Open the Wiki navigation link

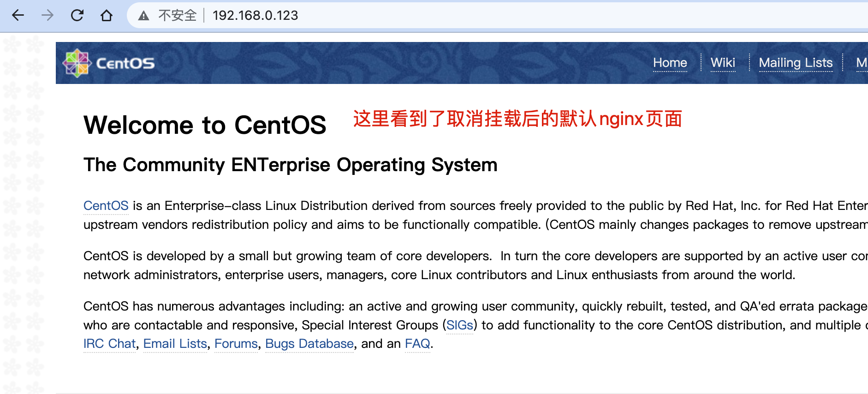pos(723,63)
